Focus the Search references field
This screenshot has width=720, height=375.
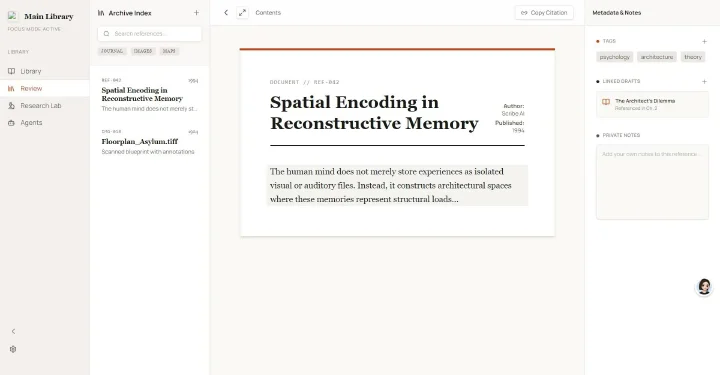(150, 34)
